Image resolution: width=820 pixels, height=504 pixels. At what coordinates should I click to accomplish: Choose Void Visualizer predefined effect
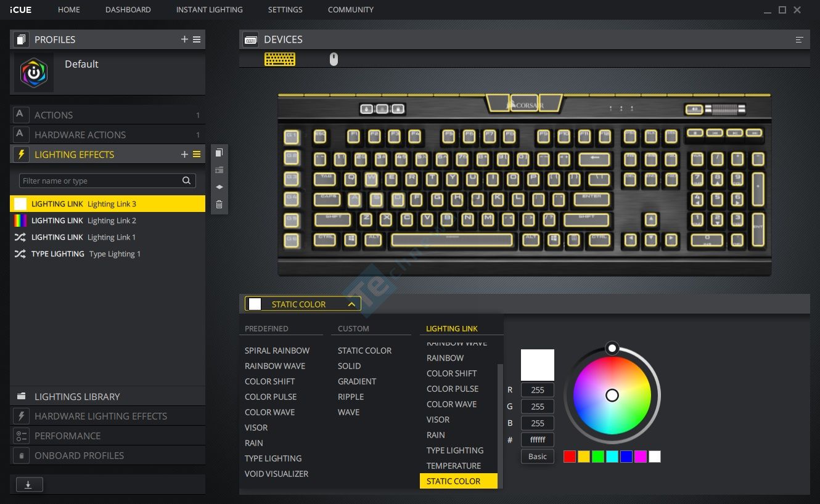point(276,474)
